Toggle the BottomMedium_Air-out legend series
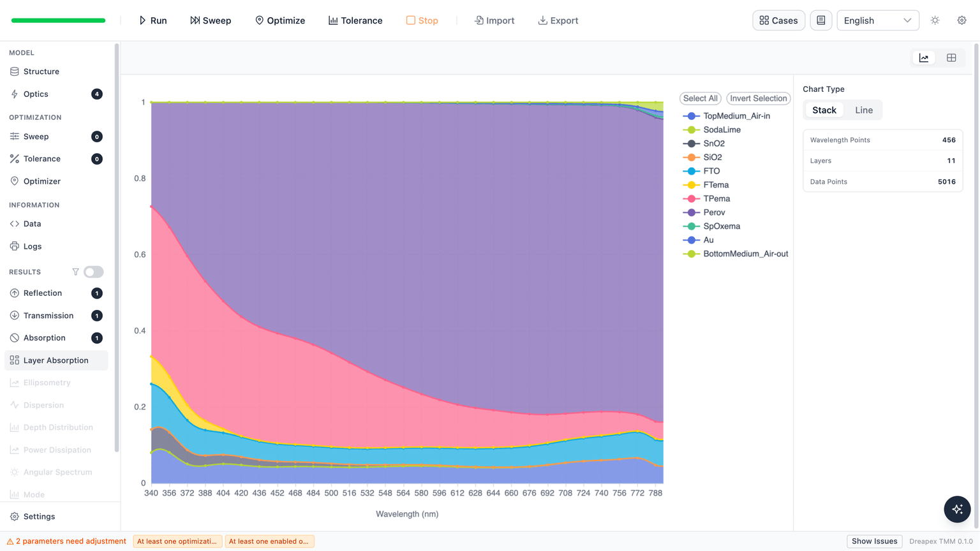This screenshot has height=551, width=980. coord(736,254)
